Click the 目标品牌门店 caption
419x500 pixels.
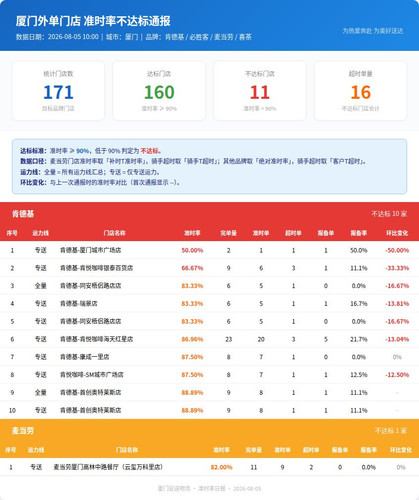(58, 108)
